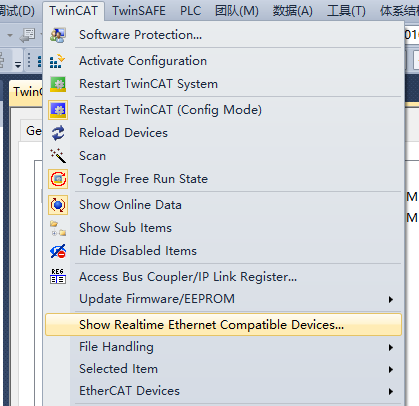Open the Selected Item submenu

pos(223,369)
